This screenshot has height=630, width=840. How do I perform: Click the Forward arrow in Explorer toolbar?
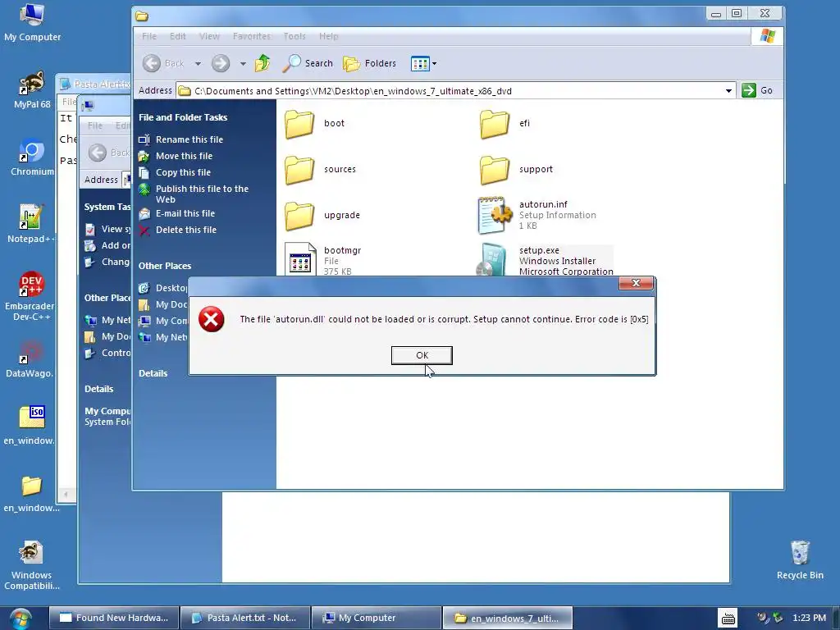(220, 63)
